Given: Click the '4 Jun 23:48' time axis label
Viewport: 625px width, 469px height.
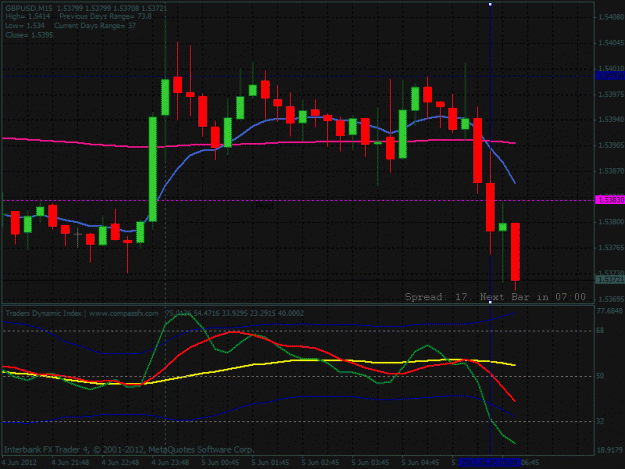Looking at the screenshot, I should click(x=170, y=463).
